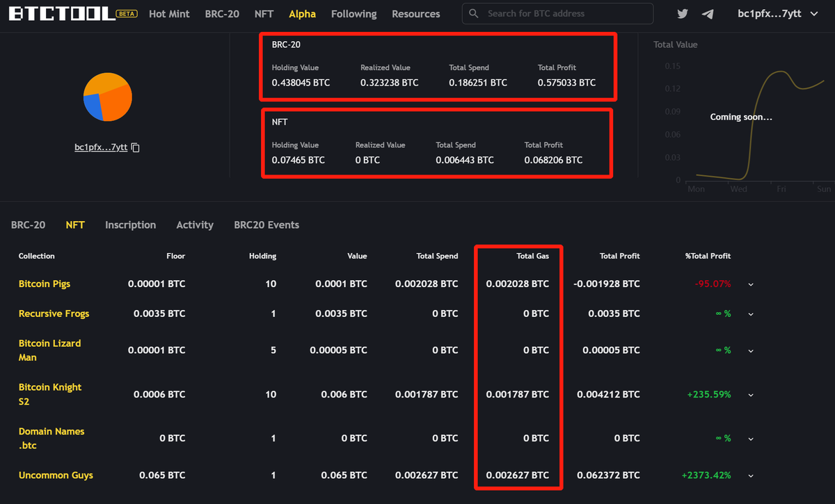The width and height of the screenshot is (835, 504).
Task: Open the NFT top navigation item
Action: pyautogui.click(x=264, y=14)
